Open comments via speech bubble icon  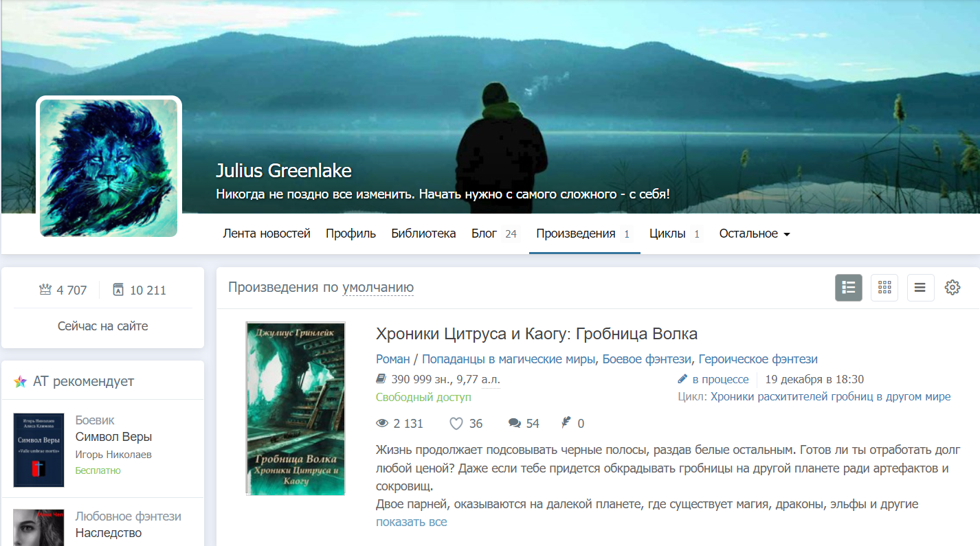pyautogui.click(x=515, y=424)
